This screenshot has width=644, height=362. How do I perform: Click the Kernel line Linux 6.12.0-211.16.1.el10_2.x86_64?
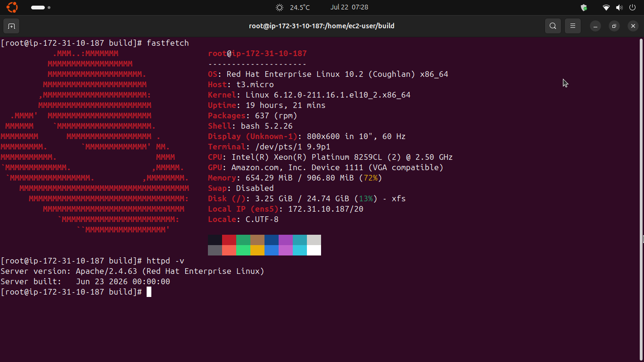pos(309,95)
